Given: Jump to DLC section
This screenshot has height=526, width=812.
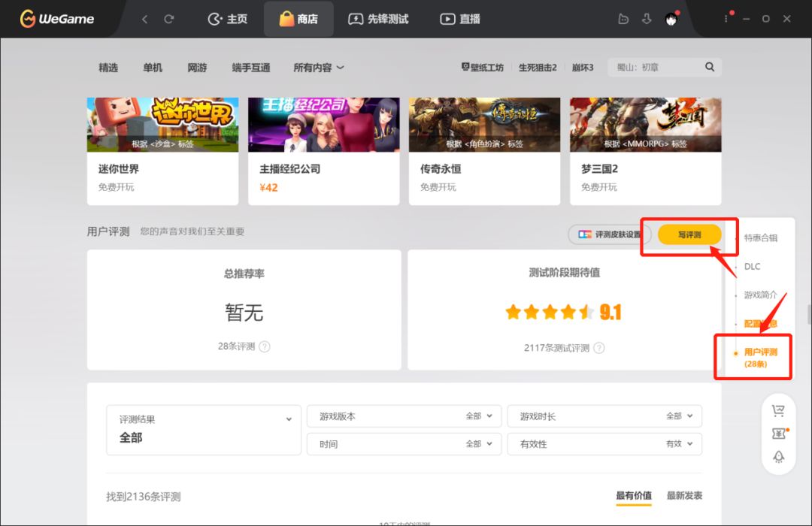Looking at the screenshot, I should [752, 266].
